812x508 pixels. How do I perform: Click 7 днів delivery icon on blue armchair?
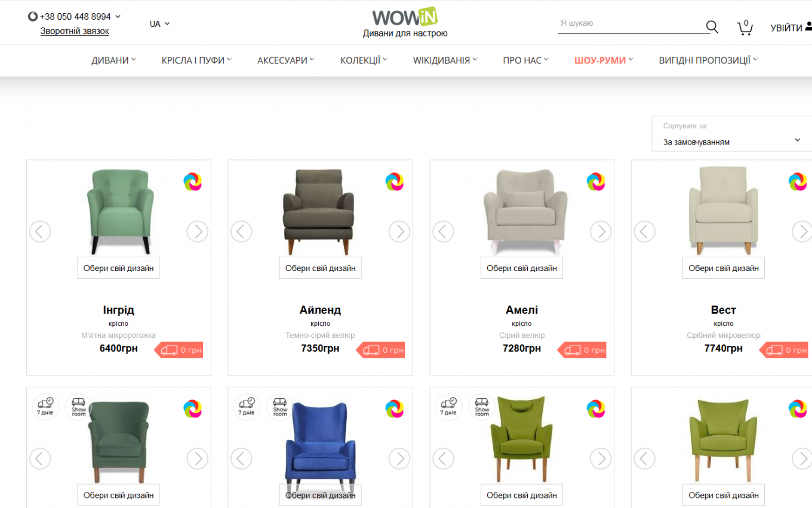247,406
